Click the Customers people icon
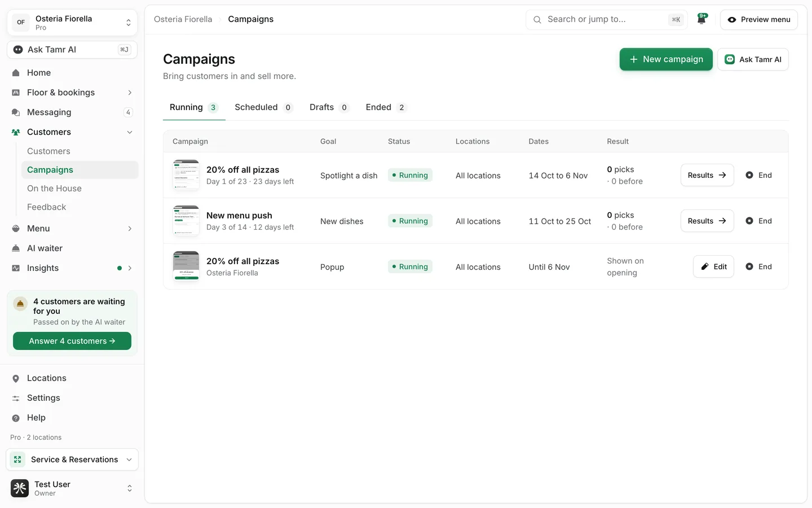The height and width of the screenshot is (508, 812). point(16,132)
